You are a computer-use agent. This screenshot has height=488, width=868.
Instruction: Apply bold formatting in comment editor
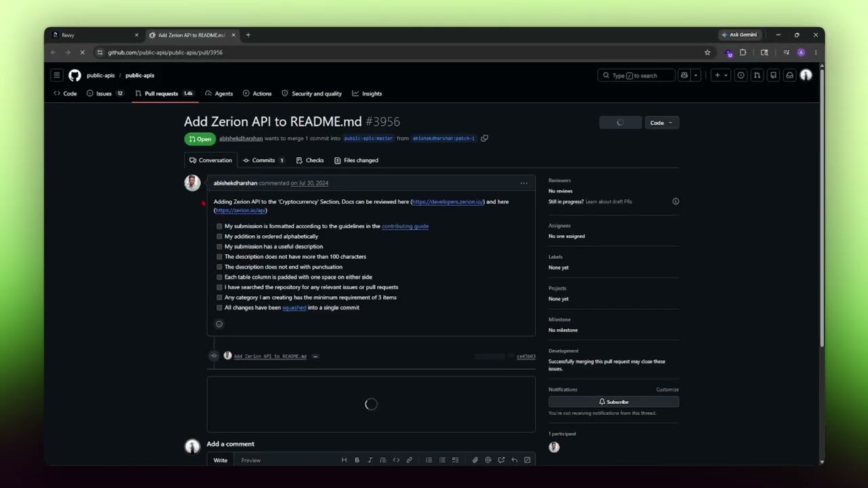click(357, 460)
